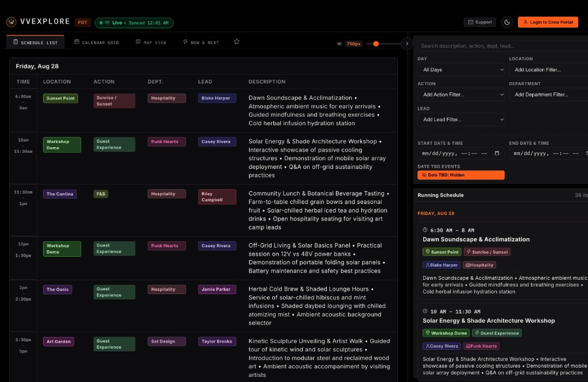This screenshot has width=588, height=382.
Task: Open the Add Lead Filter dropdown
Action: click(461, 119)
